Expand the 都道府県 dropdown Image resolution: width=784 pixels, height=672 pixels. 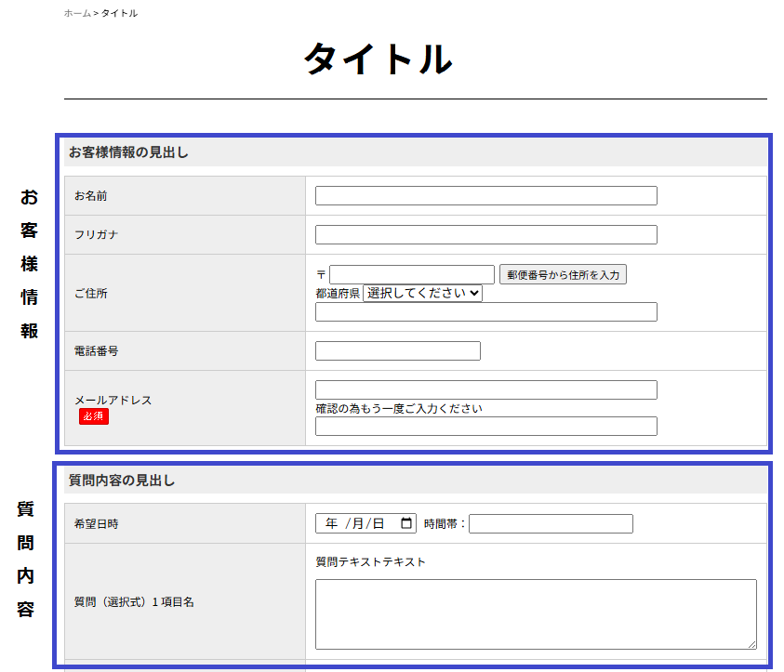(x=422, y=293)
